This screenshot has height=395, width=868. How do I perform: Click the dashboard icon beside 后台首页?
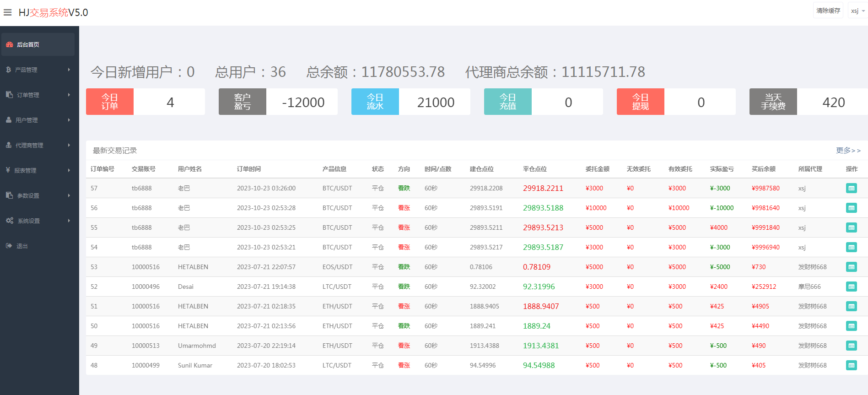click(10, 44)
